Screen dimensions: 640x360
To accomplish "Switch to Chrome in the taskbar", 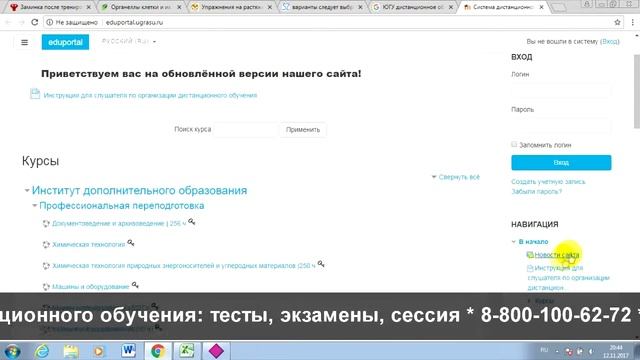I will 158,351.
